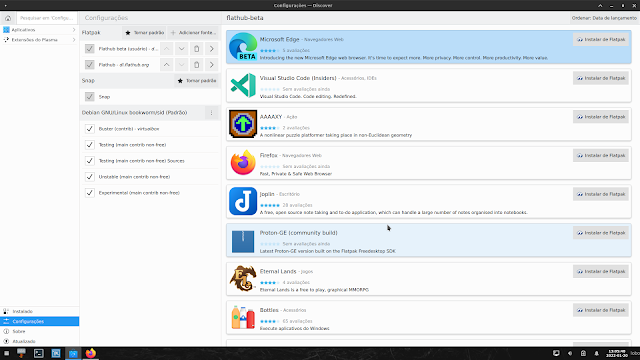Delete the Flathub dl.flathub.org source

pyautogui.click(x=197, y=65)
